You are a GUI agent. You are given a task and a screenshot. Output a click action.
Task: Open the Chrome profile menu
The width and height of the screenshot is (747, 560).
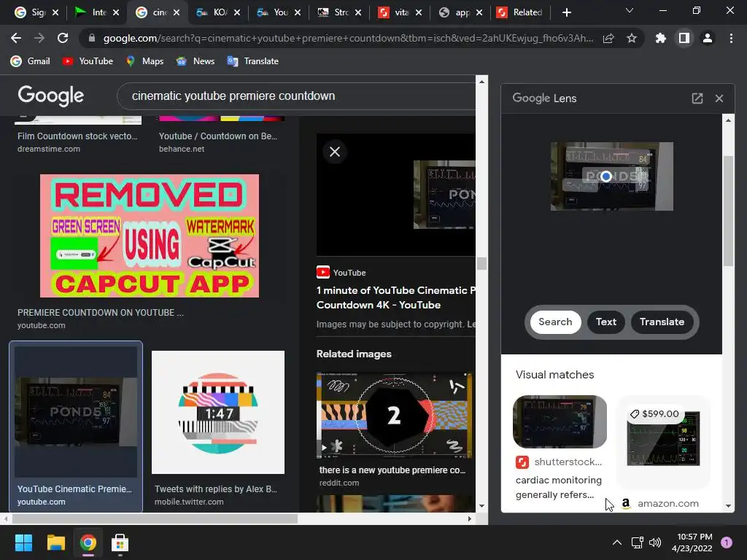click(x=708, y=38)
